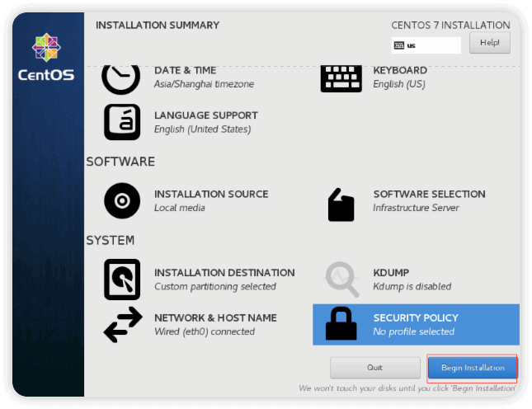
Task: Open the NETWORK & HOST NAME label
Action: point(215,317)
